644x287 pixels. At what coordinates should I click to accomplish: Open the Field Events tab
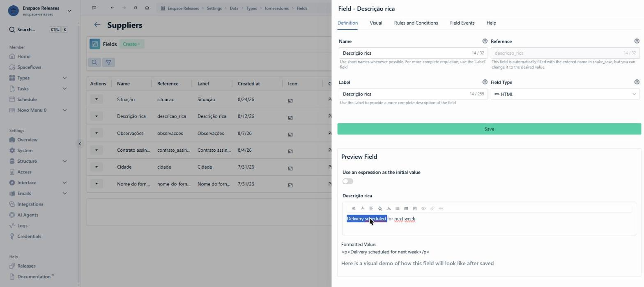pos(462,23)
